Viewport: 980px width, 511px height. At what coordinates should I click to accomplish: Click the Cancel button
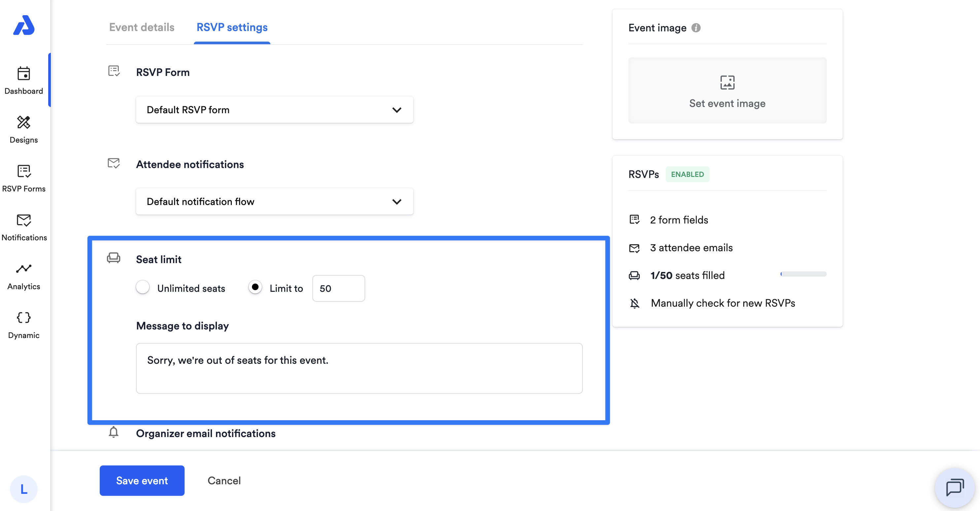pos(224,480)
